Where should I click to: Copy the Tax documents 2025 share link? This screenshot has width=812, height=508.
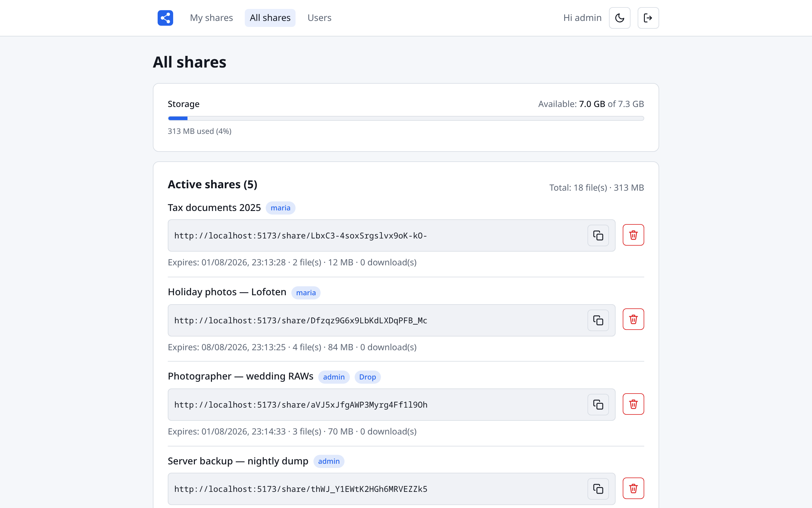click(x=598, y=235)
